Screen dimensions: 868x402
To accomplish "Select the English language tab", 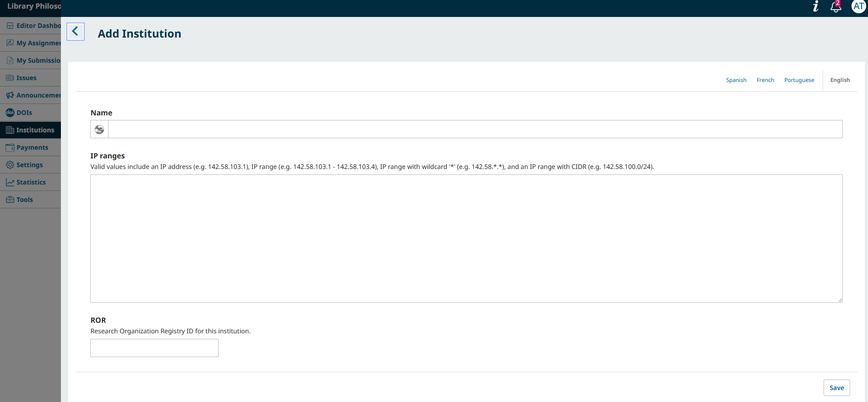I will (x=840, y=80).
